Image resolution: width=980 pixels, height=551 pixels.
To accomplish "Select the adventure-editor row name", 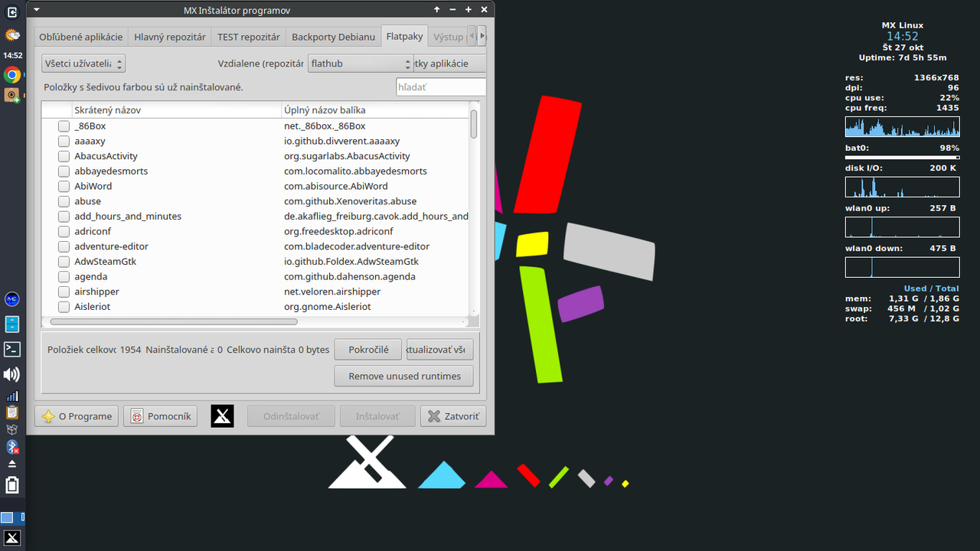I will click(111, 246).
